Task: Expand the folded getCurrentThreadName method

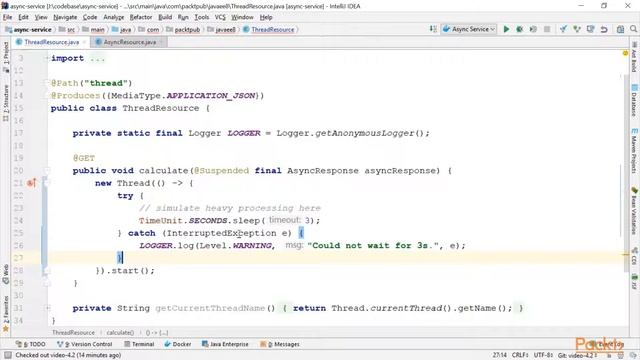Action: tap(48, 308)
